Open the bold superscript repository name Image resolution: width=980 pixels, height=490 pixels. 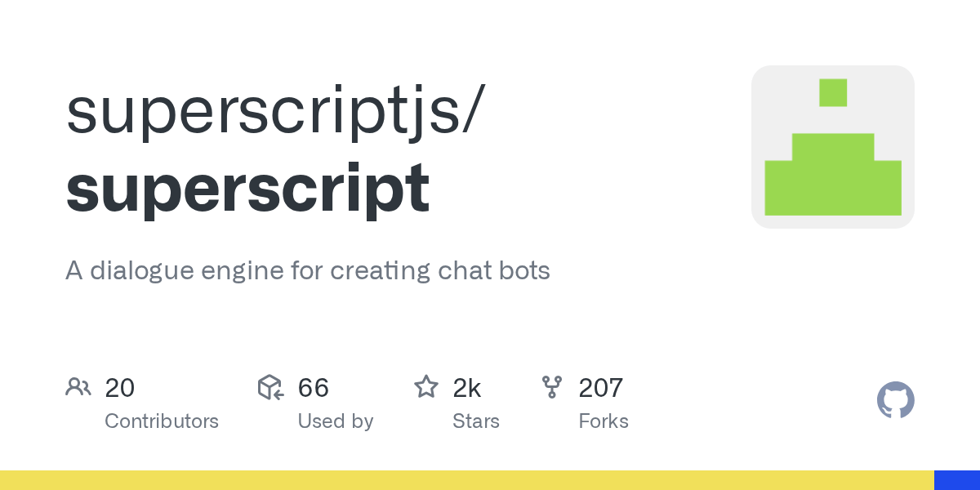tap(247, 188)
